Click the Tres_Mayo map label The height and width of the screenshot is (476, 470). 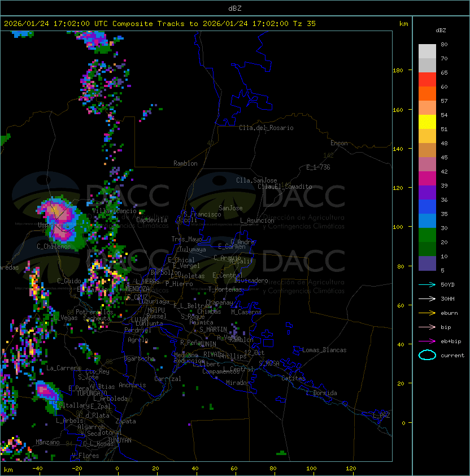[x=186, y=239]
